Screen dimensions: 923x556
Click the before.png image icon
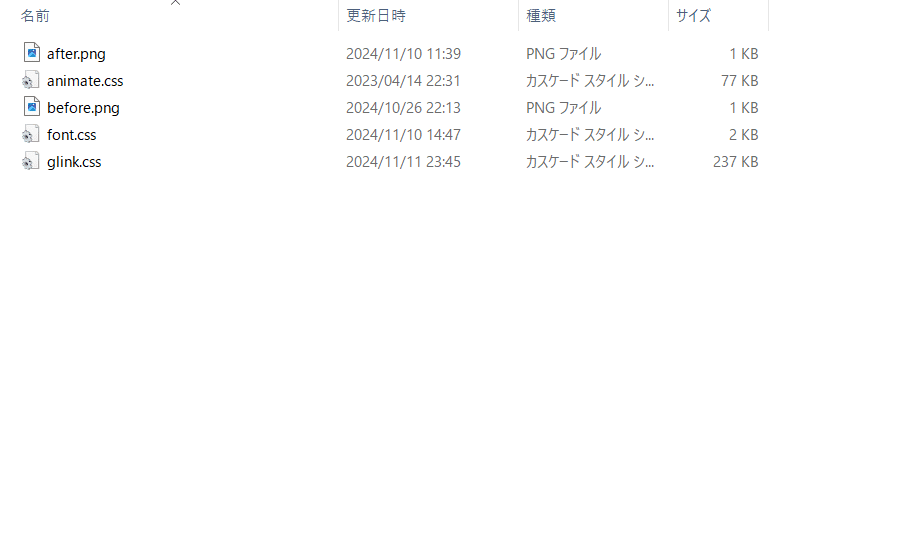(32, 107)
